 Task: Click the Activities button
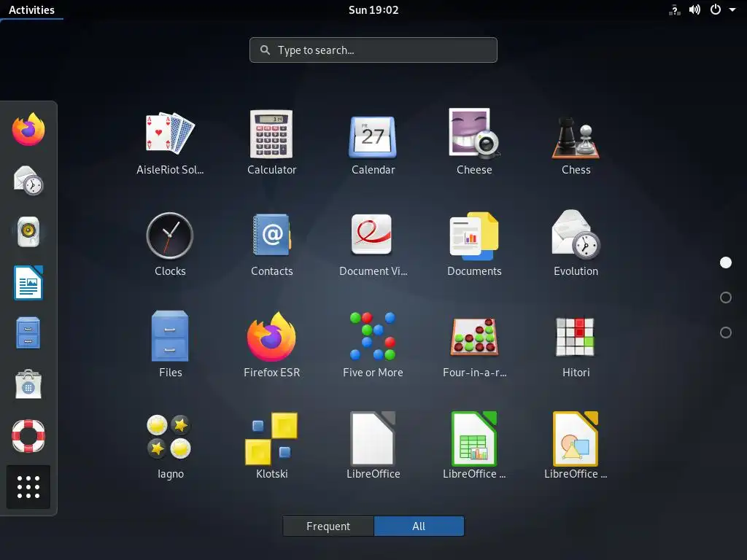coord(31,10)
